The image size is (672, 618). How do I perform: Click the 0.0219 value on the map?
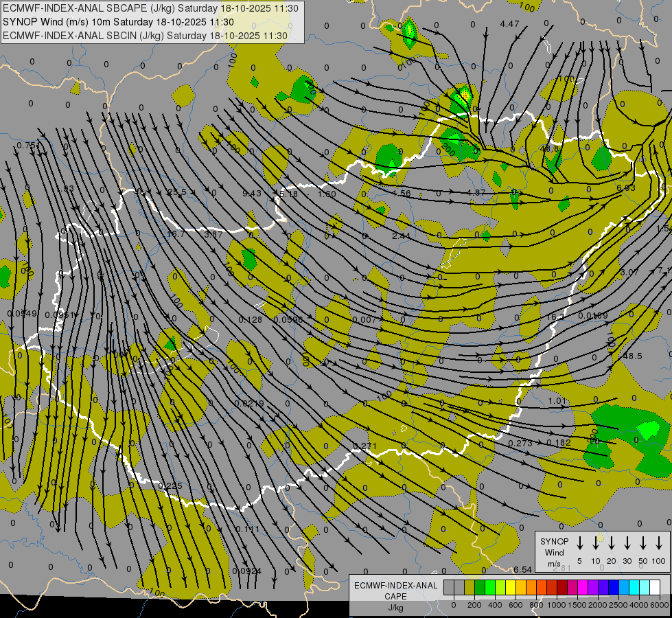click(249, 404)
